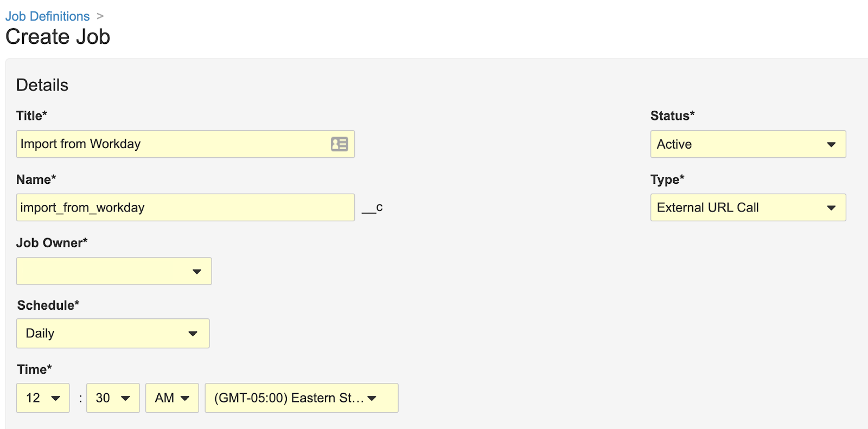Open the Eastern time zone dropdown
Screen dimensions: 868x429
pyautogui.click(x=301, y=398)
